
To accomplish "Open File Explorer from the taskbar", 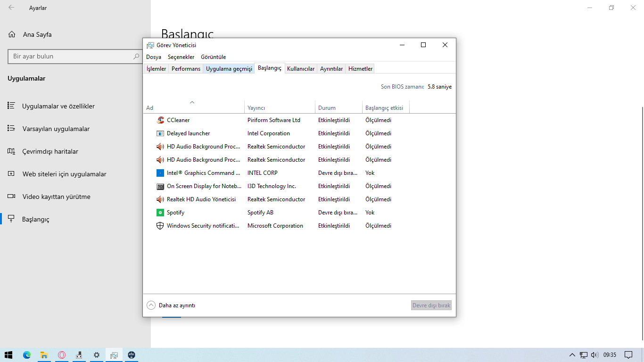I will coord(44,355).
